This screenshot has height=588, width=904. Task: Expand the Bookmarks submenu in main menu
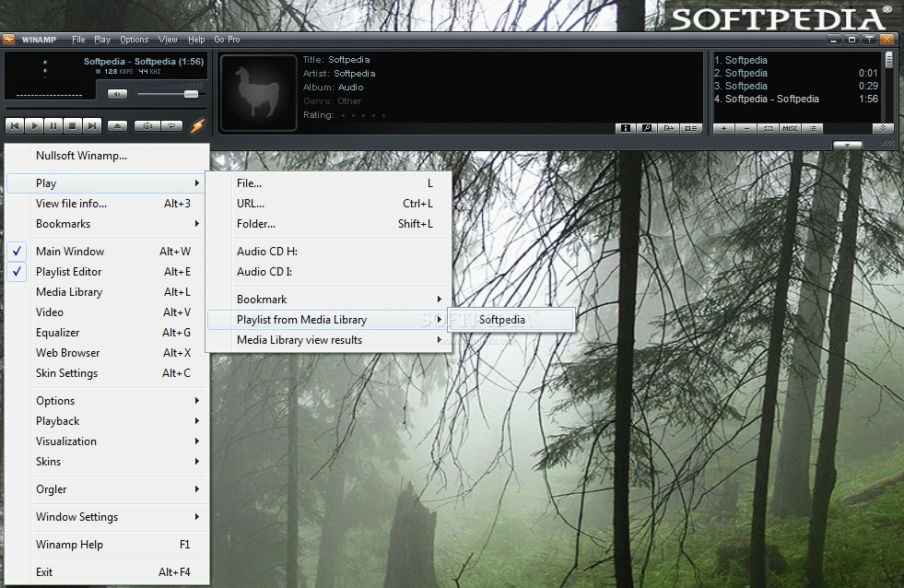pos(107,224)
